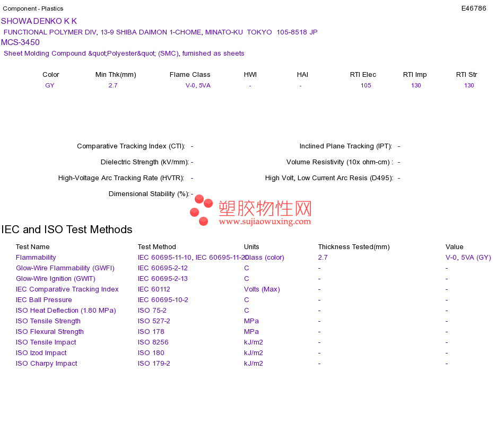
Task: Click test method IEC 60695-2-12
Action: (163, 268)
